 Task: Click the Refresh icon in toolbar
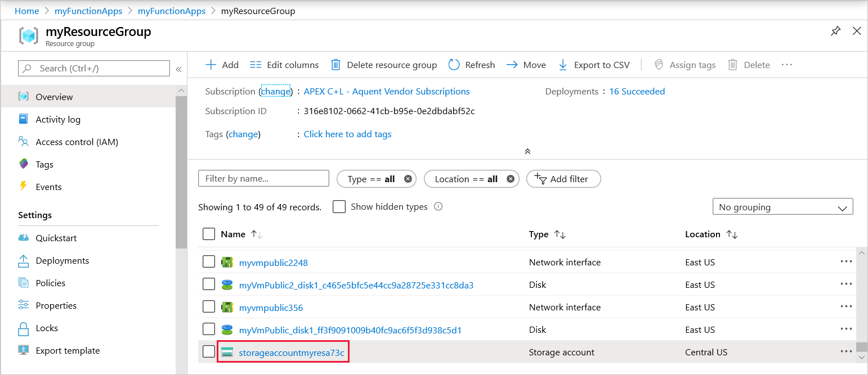(x=454, y=65)
